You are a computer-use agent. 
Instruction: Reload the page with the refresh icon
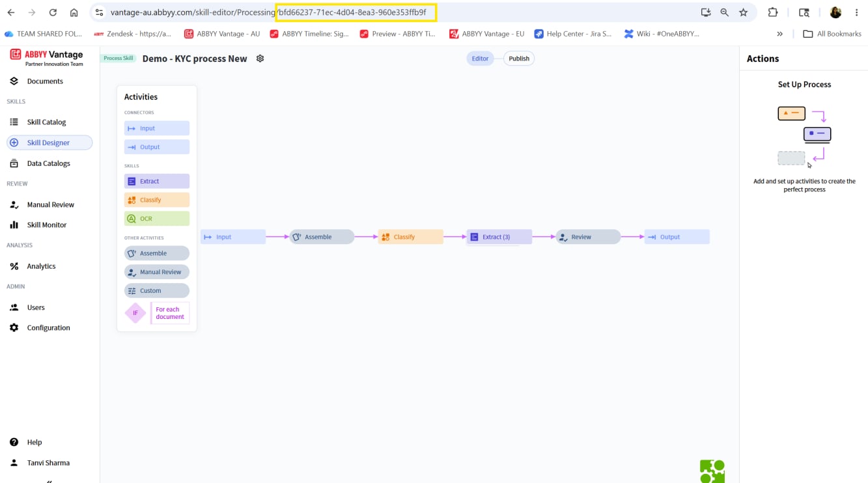pyautogui.click(x=53, y=12)
